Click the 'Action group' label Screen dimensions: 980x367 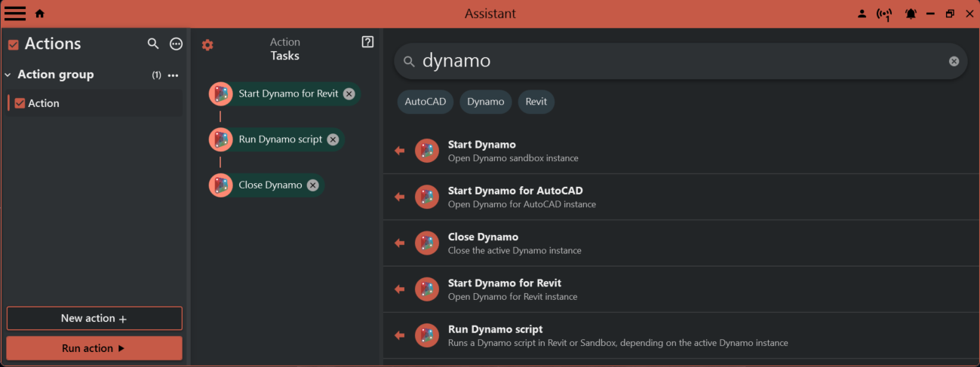click(56, 75)
